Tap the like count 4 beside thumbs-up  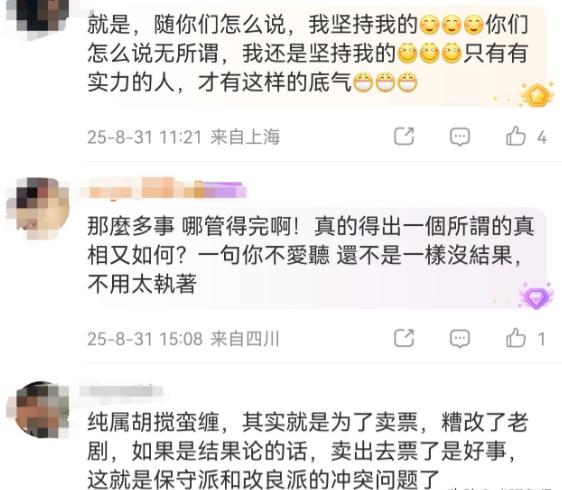pyautogui.click(x=542, y=137)
